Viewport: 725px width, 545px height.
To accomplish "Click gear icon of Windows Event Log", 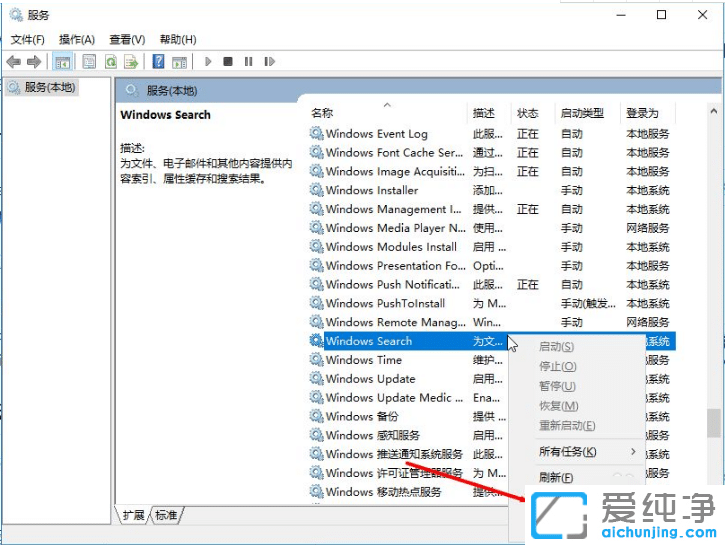I will pos(317,134).
